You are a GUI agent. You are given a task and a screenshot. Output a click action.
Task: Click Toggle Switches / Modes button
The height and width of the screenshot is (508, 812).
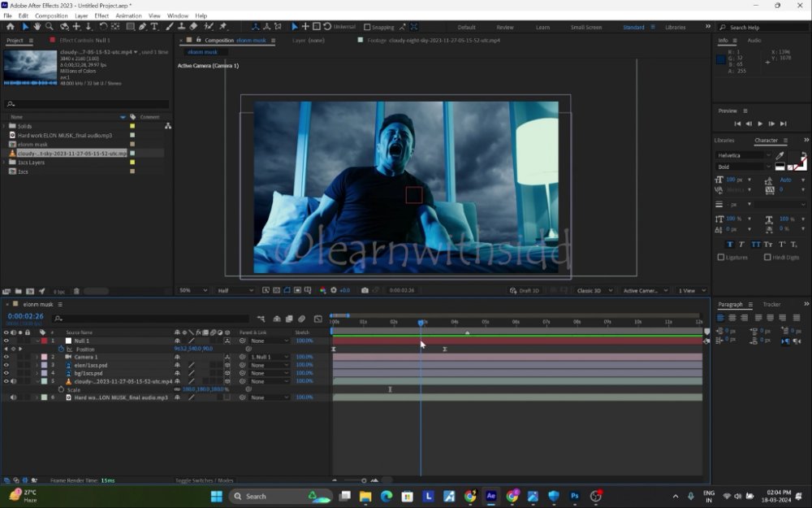[205, 480]
